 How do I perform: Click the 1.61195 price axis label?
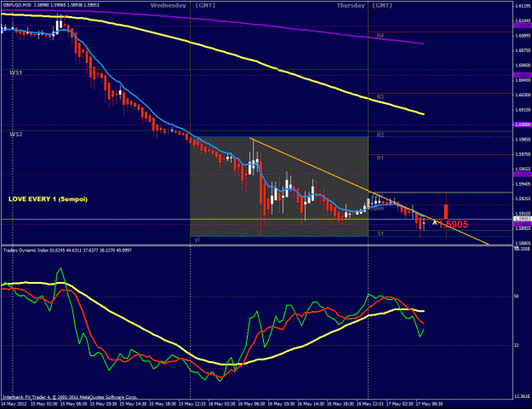[x=523, y=6]
